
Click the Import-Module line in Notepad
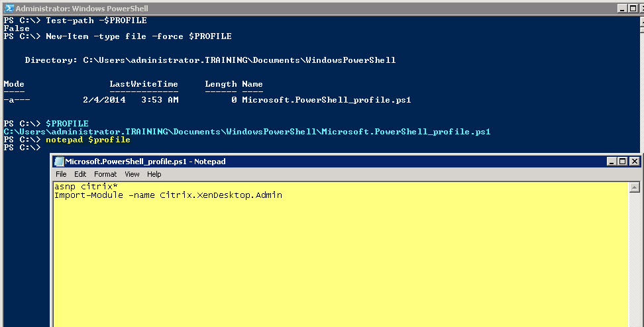point(168,195)
